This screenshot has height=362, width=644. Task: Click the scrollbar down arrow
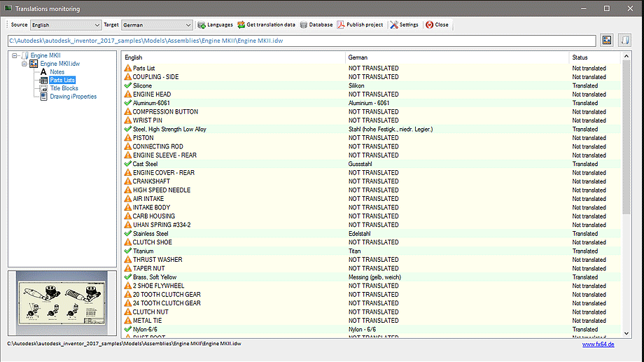[626, 334]
